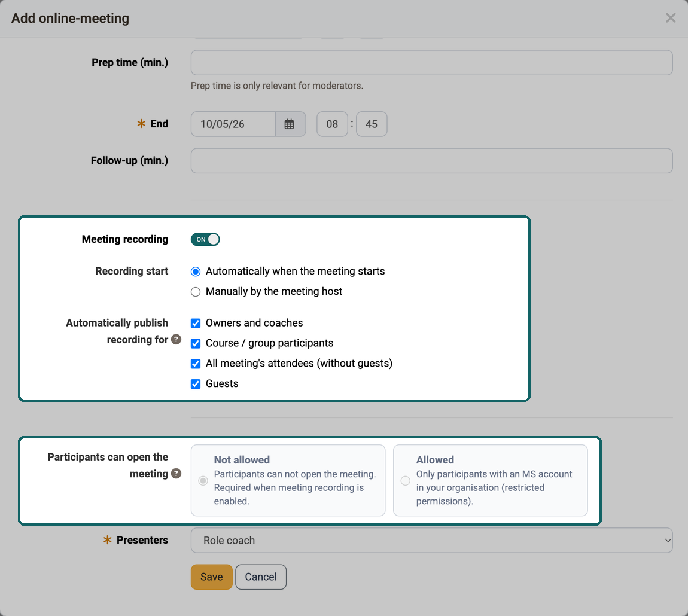Edit the End minute field
Image resolution: width=688 pixels, height=616 pixels.
[372, 124]
